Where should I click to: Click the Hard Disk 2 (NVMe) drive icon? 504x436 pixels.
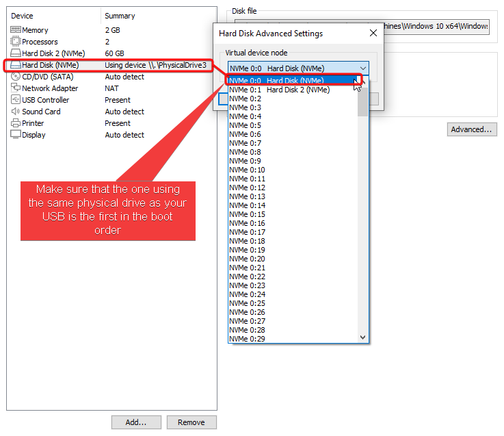click(16, 53)
